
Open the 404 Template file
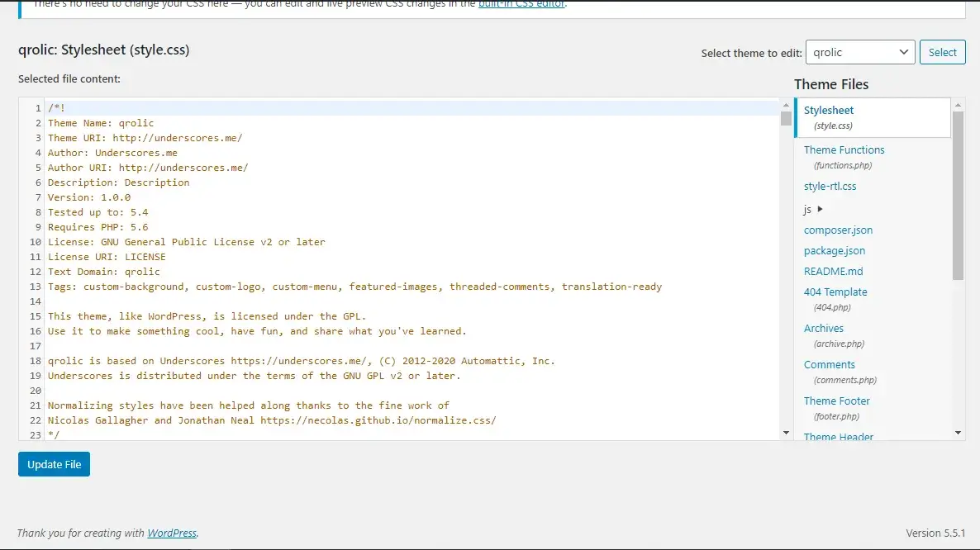835,292
